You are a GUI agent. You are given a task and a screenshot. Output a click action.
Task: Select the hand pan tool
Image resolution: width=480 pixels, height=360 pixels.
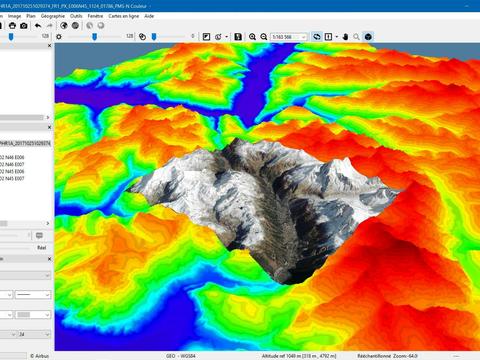pyautogui.click(x=345, y=37)
